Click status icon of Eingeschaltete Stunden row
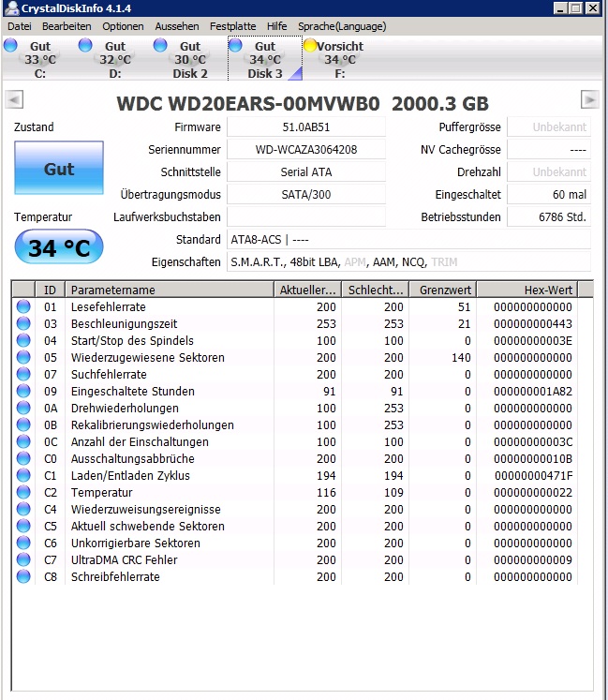 [23, 391]
